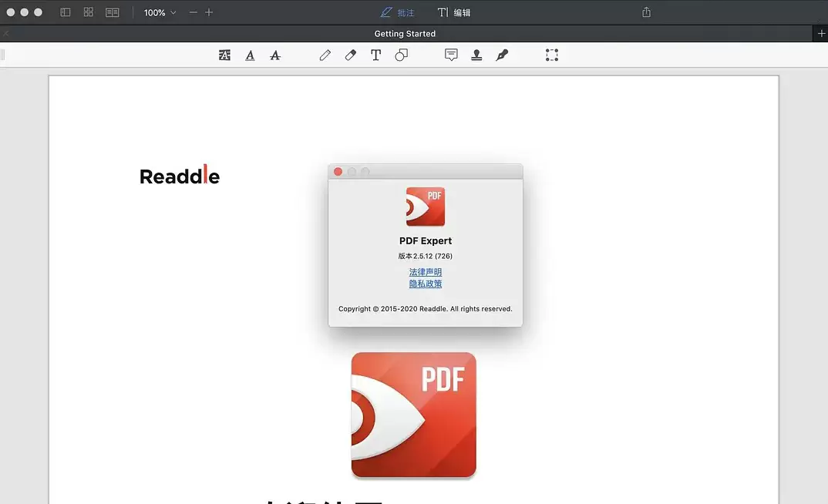Click the version text 版本 2.5.12 (726)
The height and width of the screenshot is (504, 828).
tap(426, 256)
